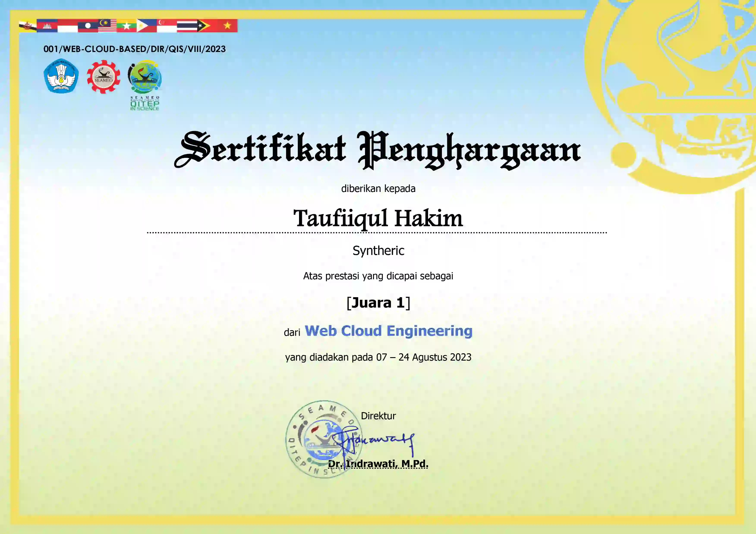
Task: Click the "Syntheric" text
Action: click(x=378, y=251)
